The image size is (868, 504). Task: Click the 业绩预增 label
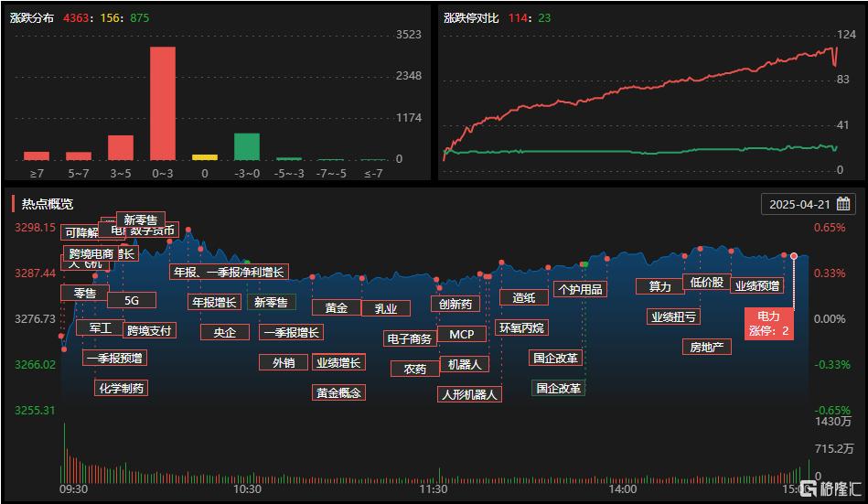pos(757,285)
